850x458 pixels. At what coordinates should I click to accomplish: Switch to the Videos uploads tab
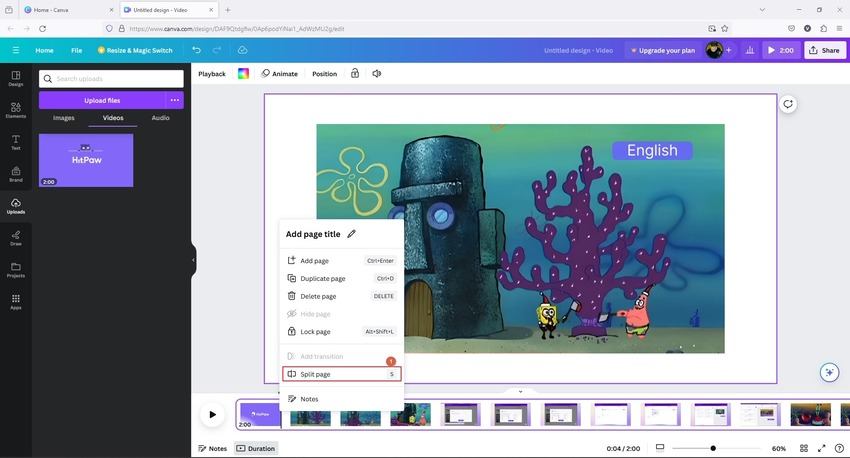click(113, 118)
